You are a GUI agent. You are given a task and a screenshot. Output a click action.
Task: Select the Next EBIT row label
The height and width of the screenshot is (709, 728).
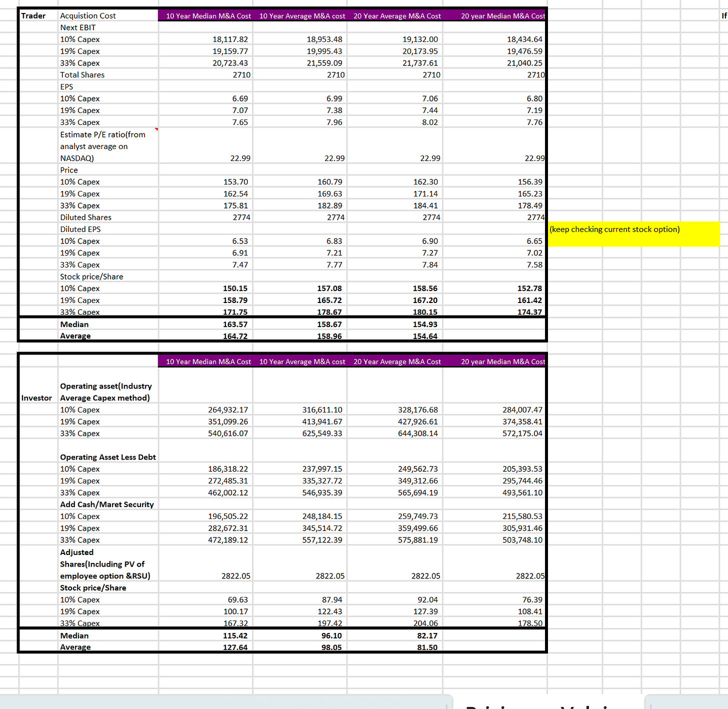[78, 27]
